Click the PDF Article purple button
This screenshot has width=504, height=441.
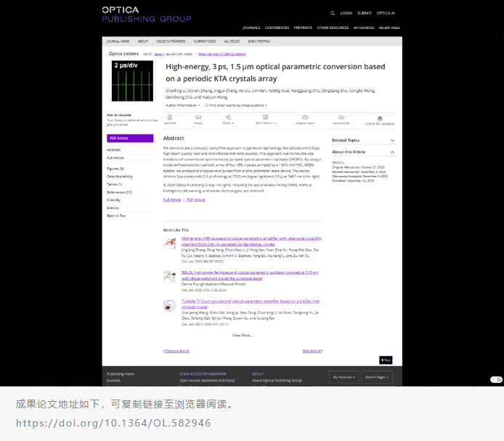pyautogui.click(x=130, y=138)
